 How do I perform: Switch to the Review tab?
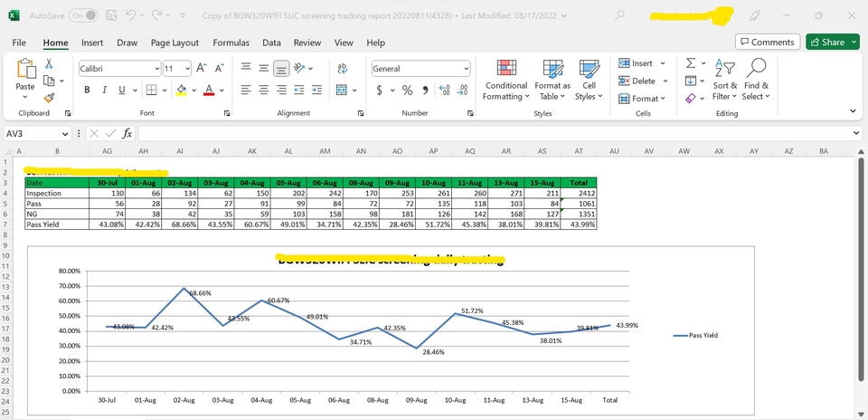[x=307, y=43]
